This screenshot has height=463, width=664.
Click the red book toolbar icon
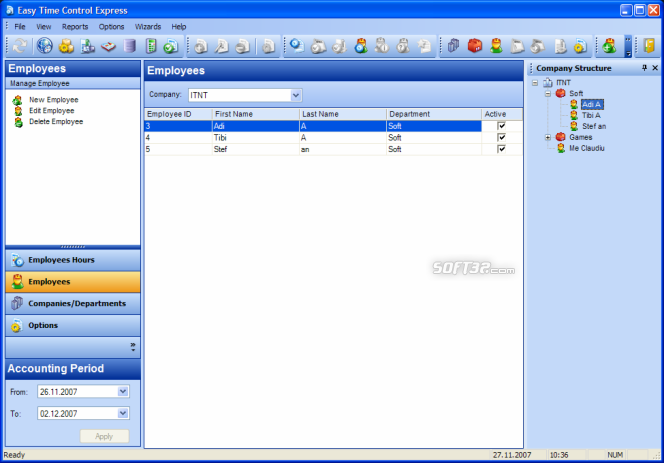click(x=108, y=46)
